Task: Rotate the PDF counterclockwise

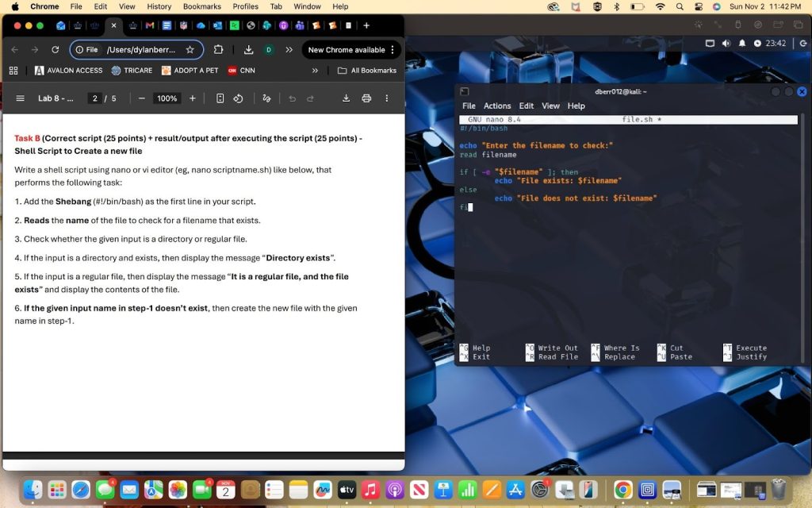Action: [x=238, y=98]
